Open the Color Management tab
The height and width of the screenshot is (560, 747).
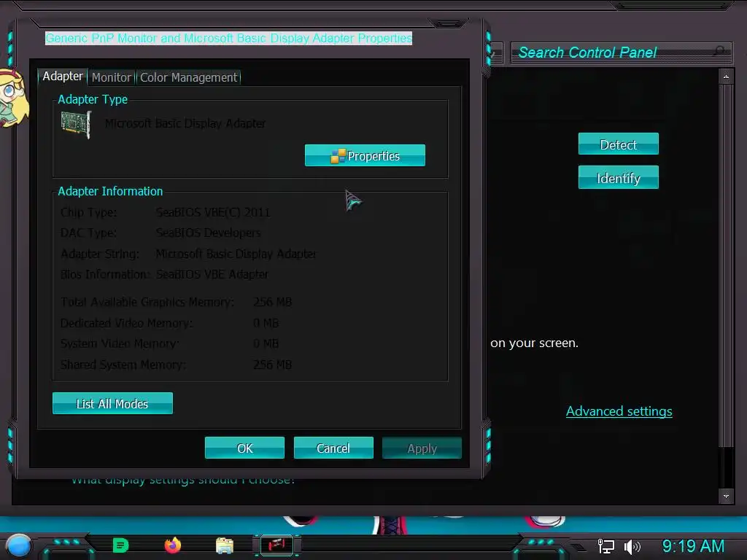pyautogui.click(x=189, y=77)
